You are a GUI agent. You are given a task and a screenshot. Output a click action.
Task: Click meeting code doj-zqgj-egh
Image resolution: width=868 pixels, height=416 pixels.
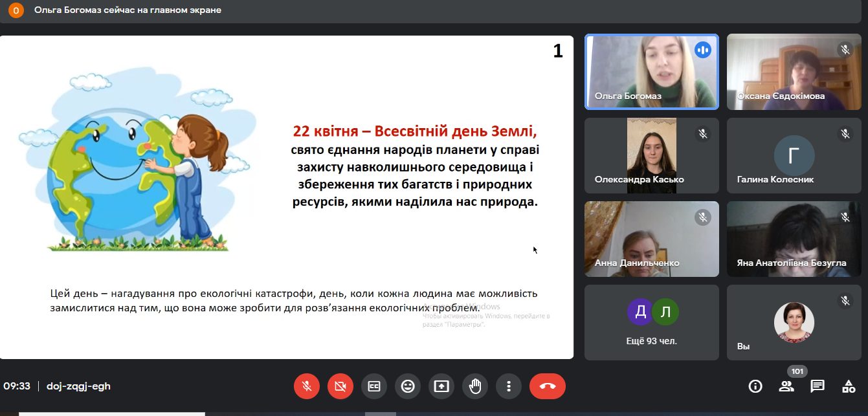coord(78,386)
